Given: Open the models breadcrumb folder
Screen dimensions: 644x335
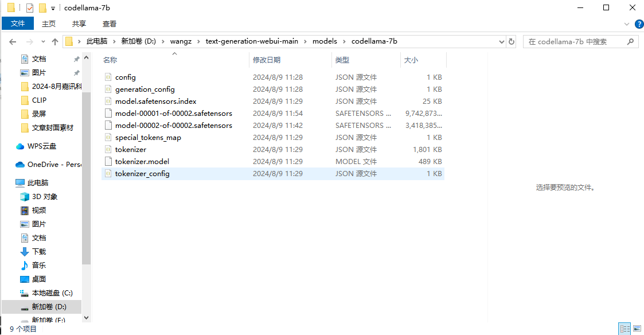Looking at the screenshot, I should tap(325, 41).
